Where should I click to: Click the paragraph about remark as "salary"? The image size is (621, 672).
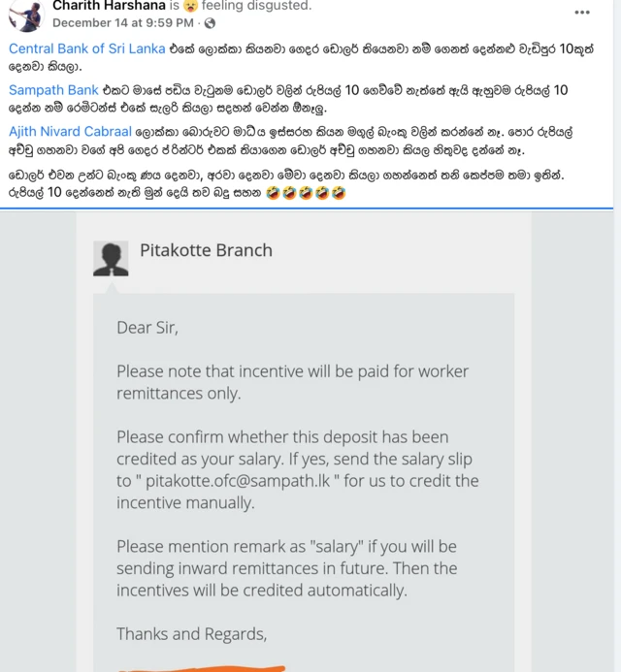click(x=286, y=568)
